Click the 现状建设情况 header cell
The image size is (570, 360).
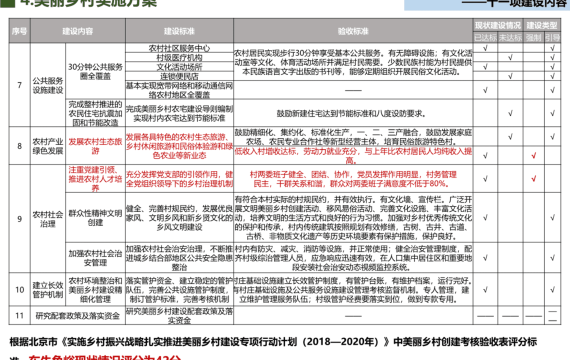pos(498,25)
